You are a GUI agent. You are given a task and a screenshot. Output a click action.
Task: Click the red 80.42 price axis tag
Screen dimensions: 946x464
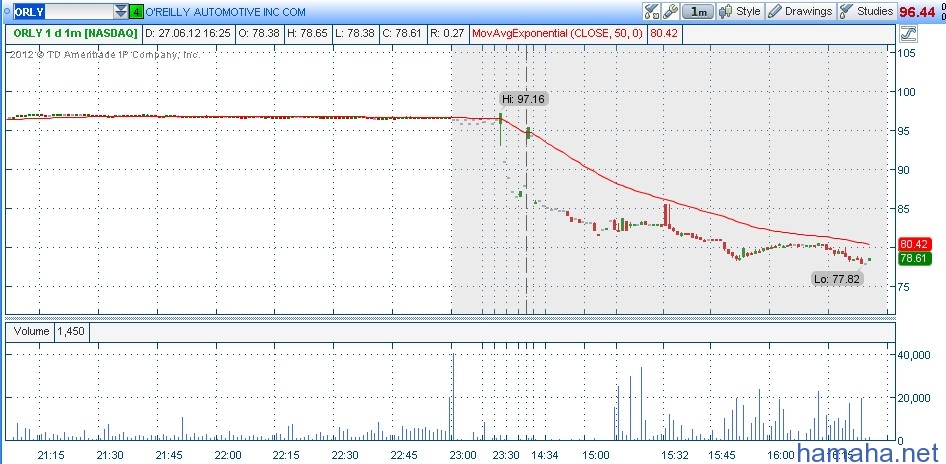pyautogui.click(x=915, y=245)
